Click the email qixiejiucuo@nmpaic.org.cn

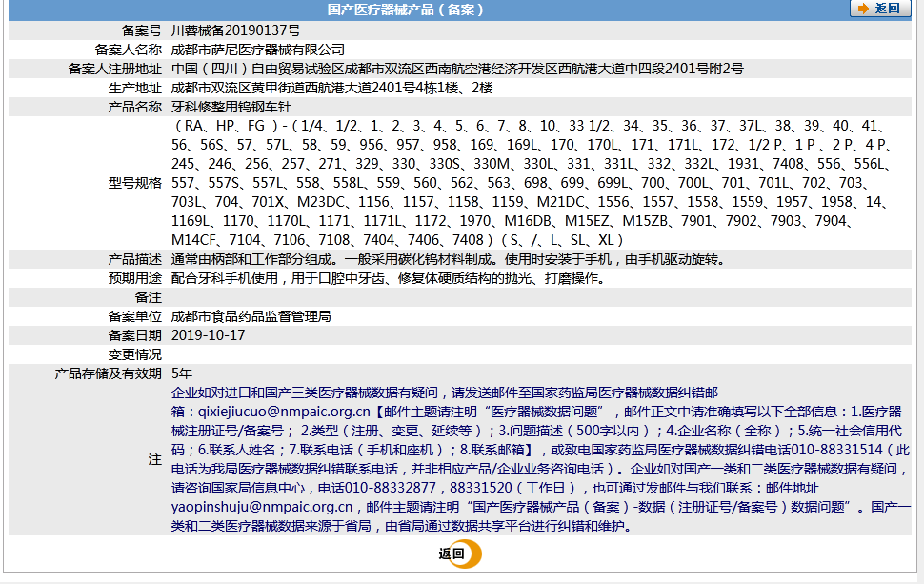[282, 412]
